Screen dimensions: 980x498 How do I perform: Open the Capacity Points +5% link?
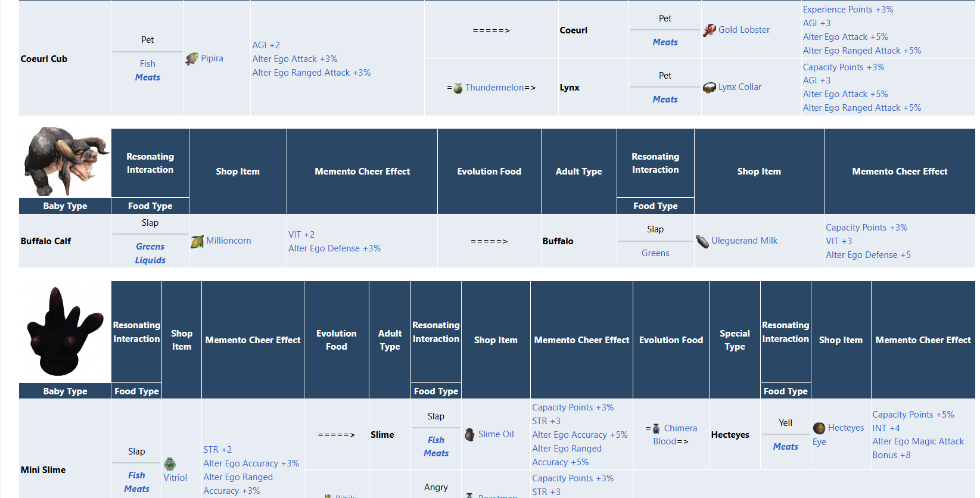coord(913,415)
